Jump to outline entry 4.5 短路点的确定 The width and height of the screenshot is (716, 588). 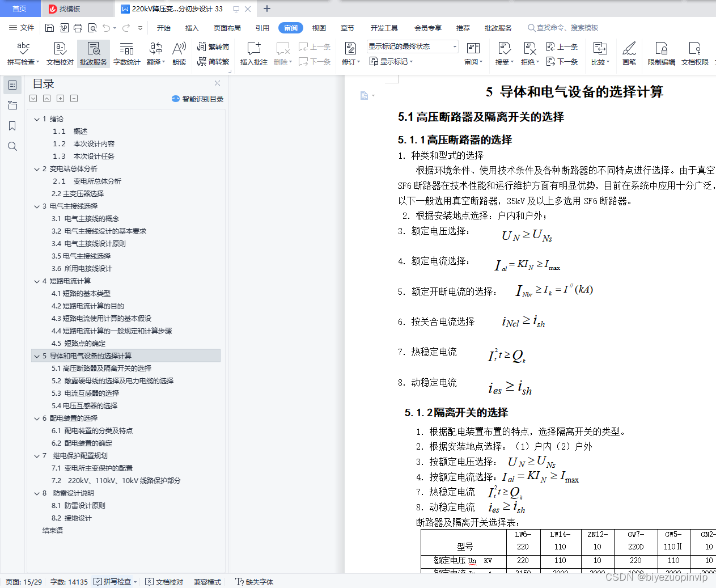pyautogui.click(x=78, y=344)
